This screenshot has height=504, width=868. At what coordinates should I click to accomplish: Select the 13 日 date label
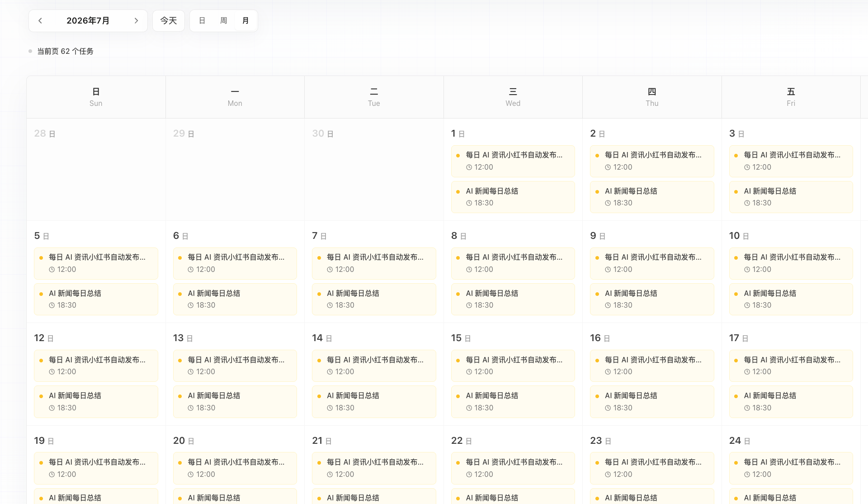(x=183, y=338)
